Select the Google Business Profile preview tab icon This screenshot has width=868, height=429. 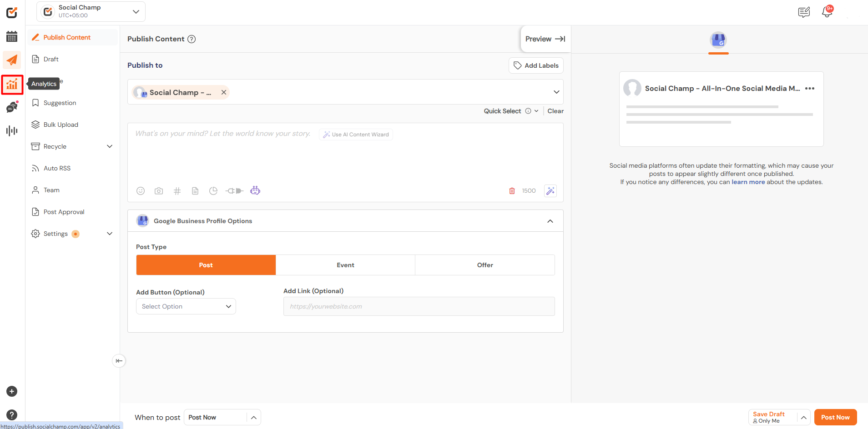point(718,40)
